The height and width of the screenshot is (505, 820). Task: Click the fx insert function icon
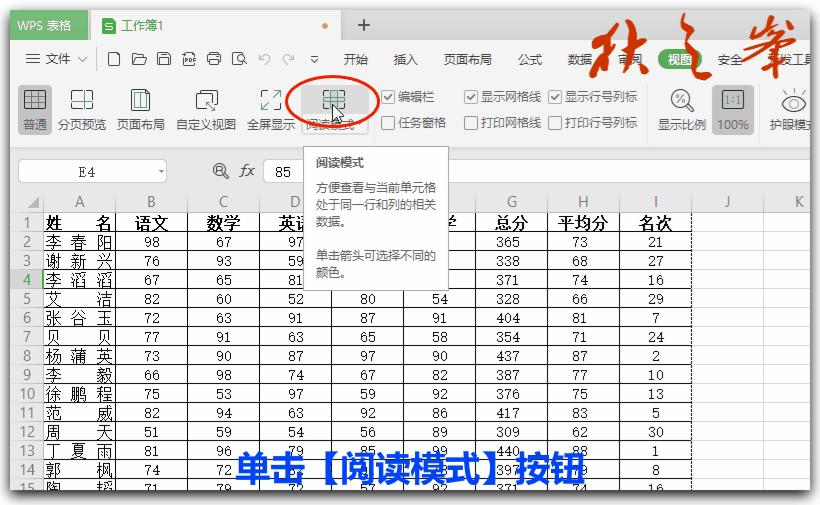pyautogui.click(x=246, y=171)
